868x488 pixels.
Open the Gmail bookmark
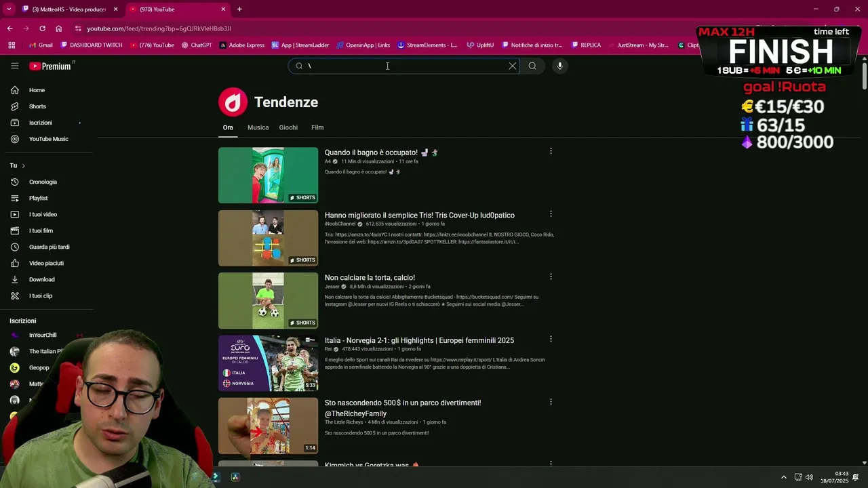(41, 45)
